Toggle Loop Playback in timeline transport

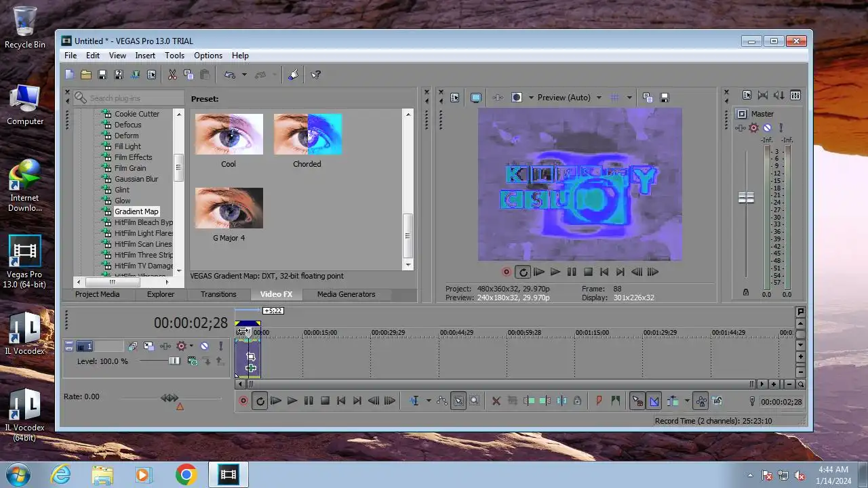(x=260, y=401)
